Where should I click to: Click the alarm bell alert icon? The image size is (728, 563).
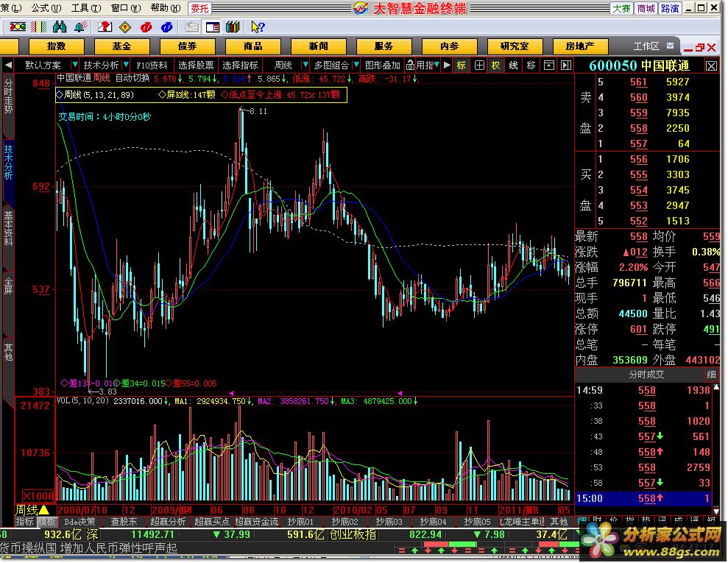(81, 27)
